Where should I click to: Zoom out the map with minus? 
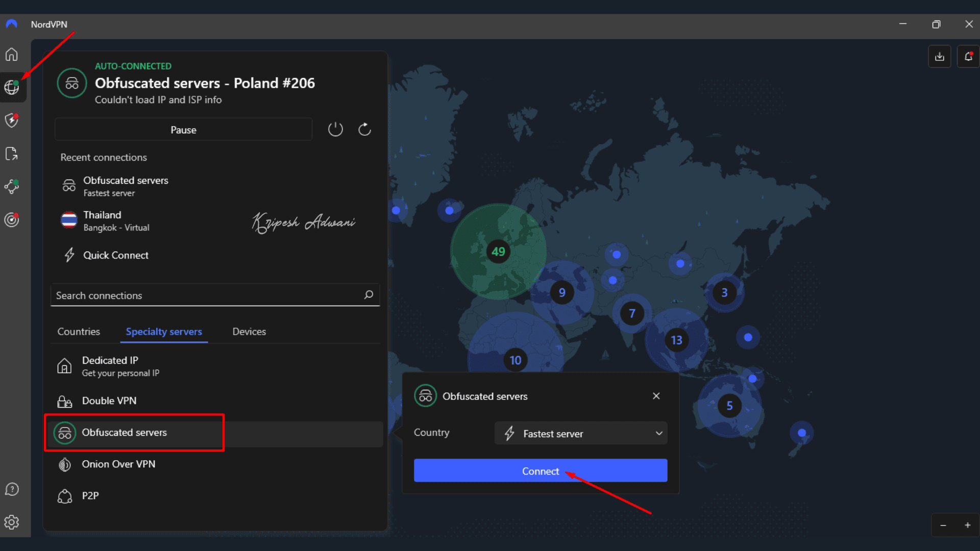(943, 525)
